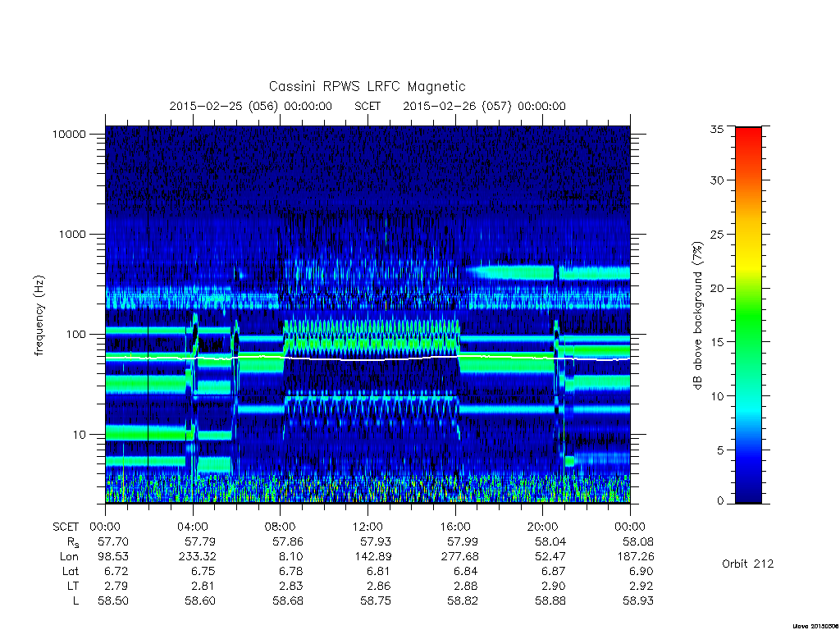Image resolution: width=840 pixels, height=630 pixels.
Task: Click the Lon value 277.68
Action: click(459, 557)
